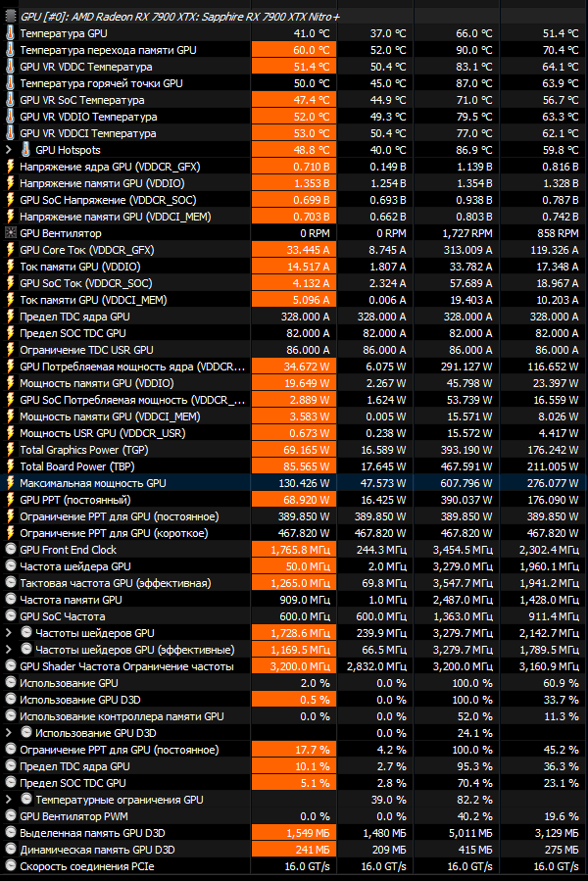The image size is (588, 881).
Task: Select the Напряжение памяти GPU (VDDCI_MEM) row label
Action: 116,217
